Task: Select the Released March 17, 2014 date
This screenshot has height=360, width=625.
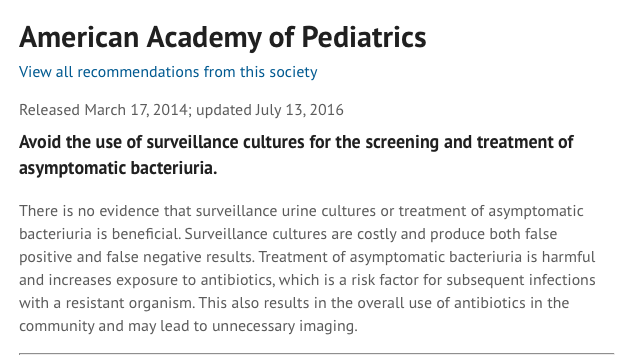Action: [103, 110]
